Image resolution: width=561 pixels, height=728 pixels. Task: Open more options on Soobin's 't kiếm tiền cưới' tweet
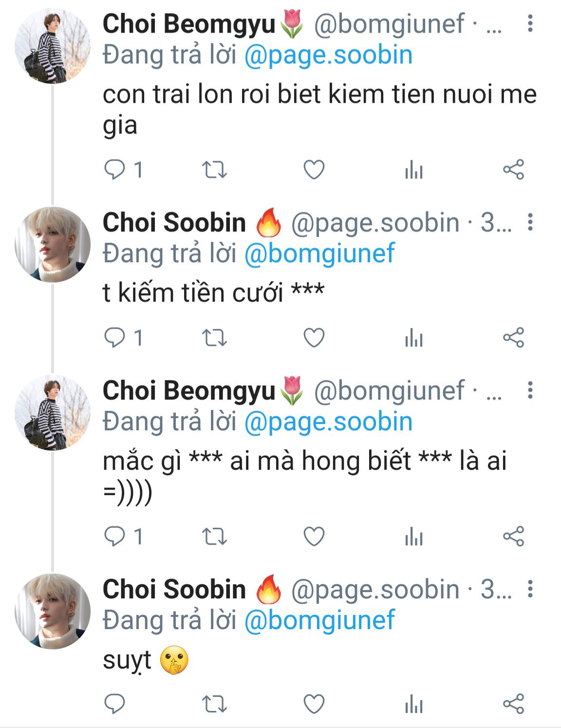(x=530, y=222)
